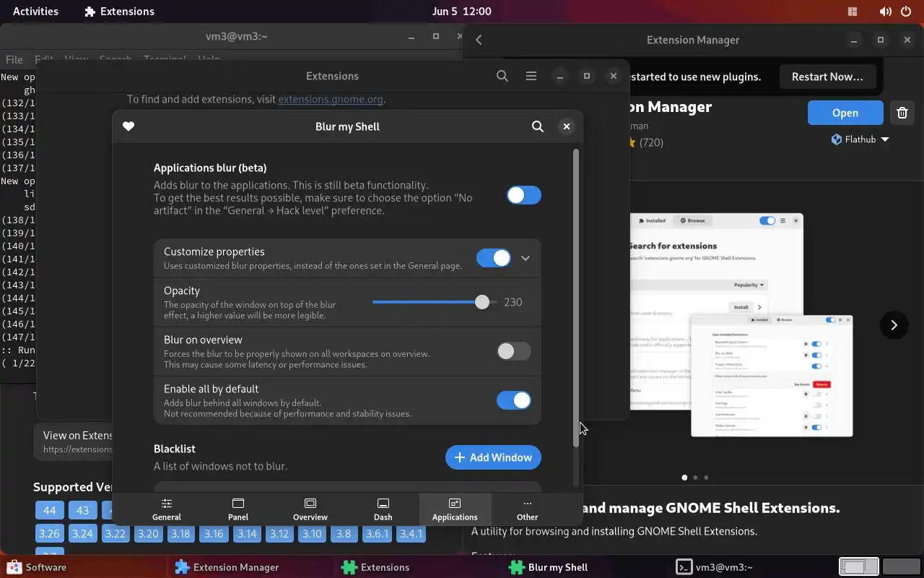Open the General tab
The height and width of the screenshot is (578, 924).
(167, 509)
